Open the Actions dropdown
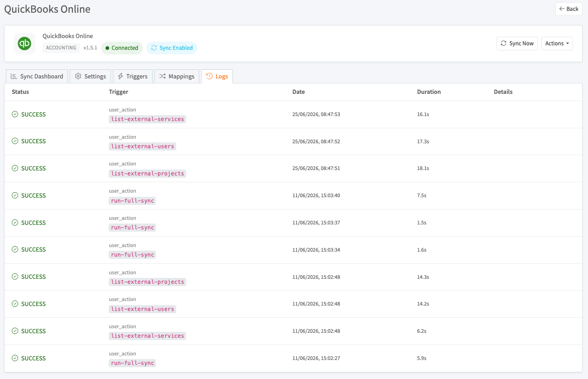 tap(557, 44)
